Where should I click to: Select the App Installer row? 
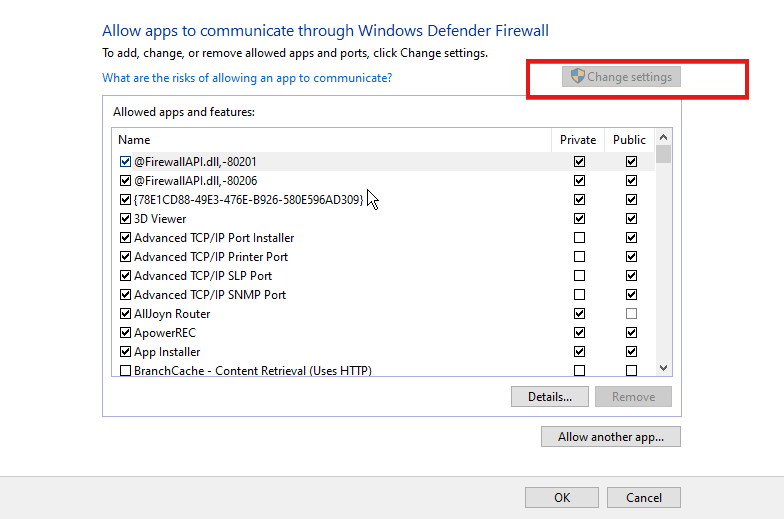pos(384,352)
